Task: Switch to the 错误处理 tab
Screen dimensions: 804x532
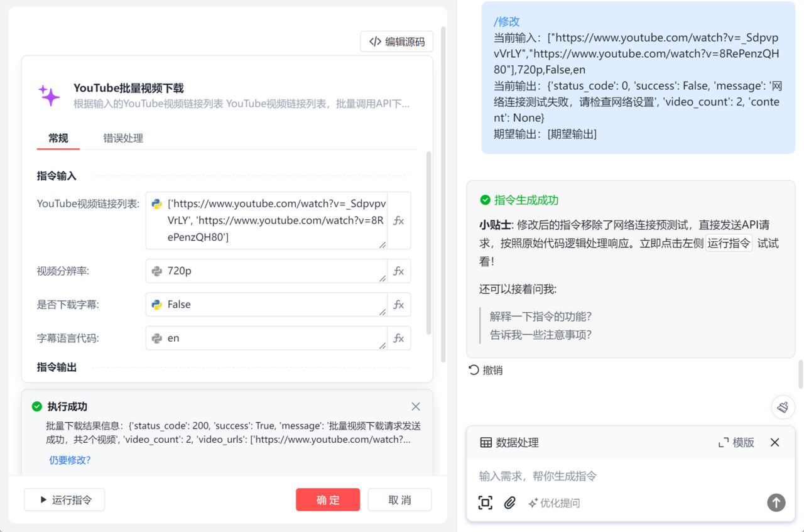Action: tap(123, 138)
